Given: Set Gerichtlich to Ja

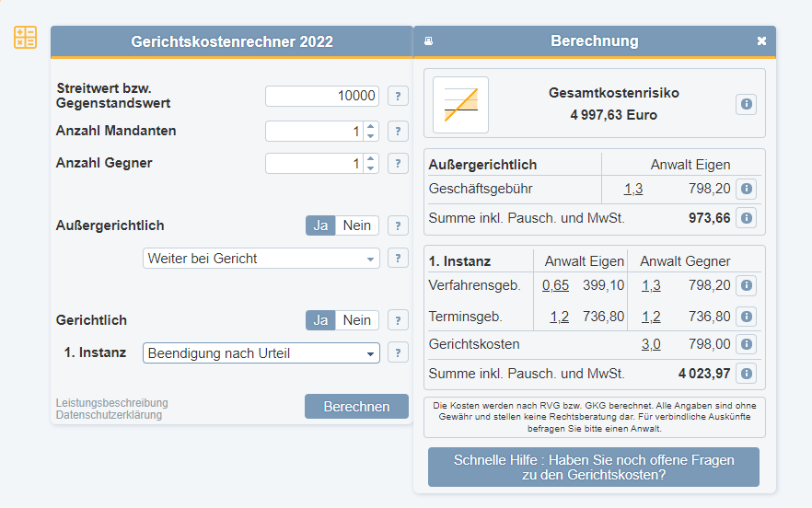Looking at the screenshot, I should coord(320,320).
